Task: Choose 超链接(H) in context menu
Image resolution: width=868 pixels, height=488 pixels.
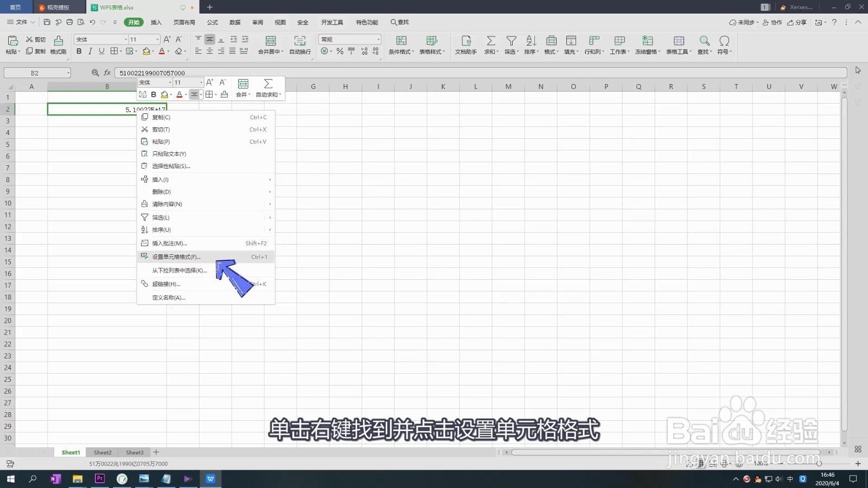Action: (206, 284)
